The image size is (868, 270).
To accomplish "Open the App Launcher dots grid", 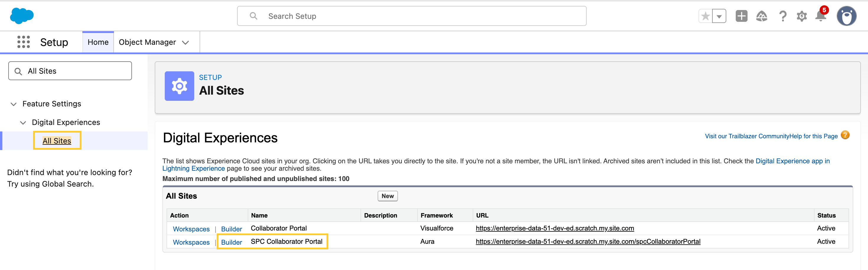I will pos(24,42).
